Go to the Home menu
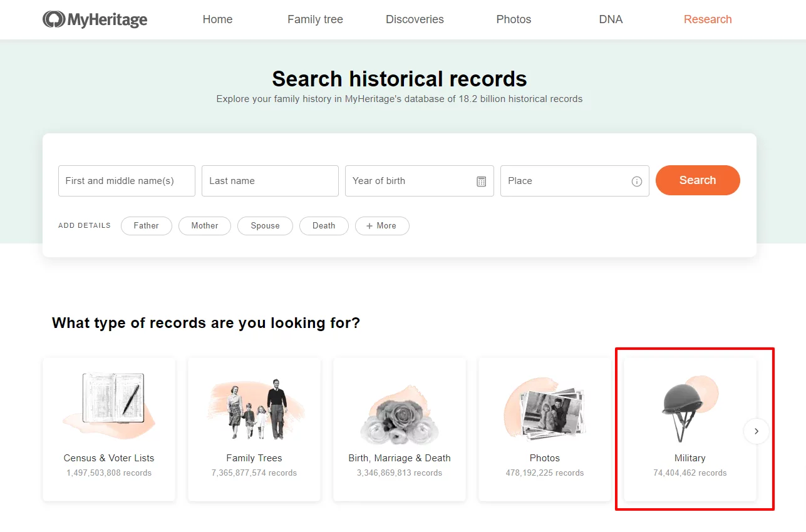Image resolution: width=806 pixels, height=532 pixels. point(217,19)
